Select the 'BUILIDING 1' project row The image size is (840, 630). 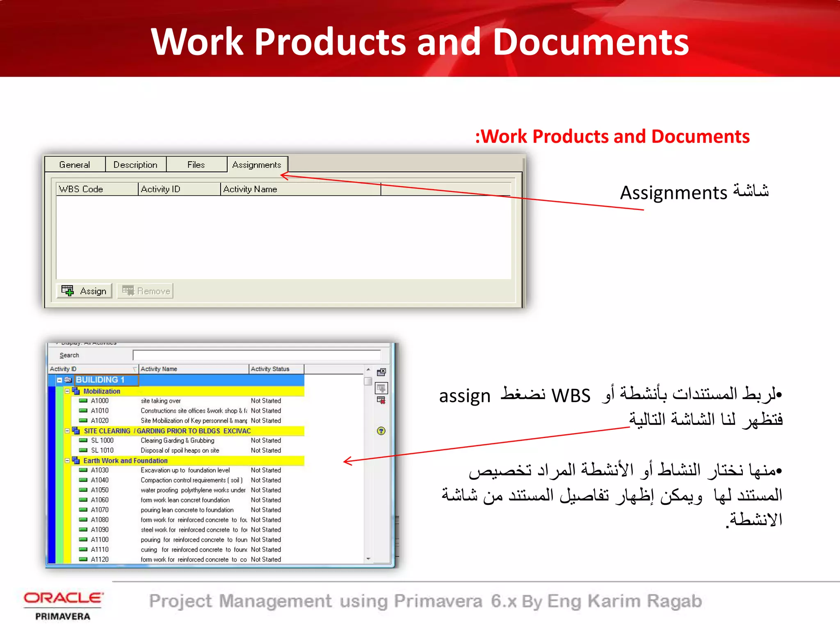176,380
